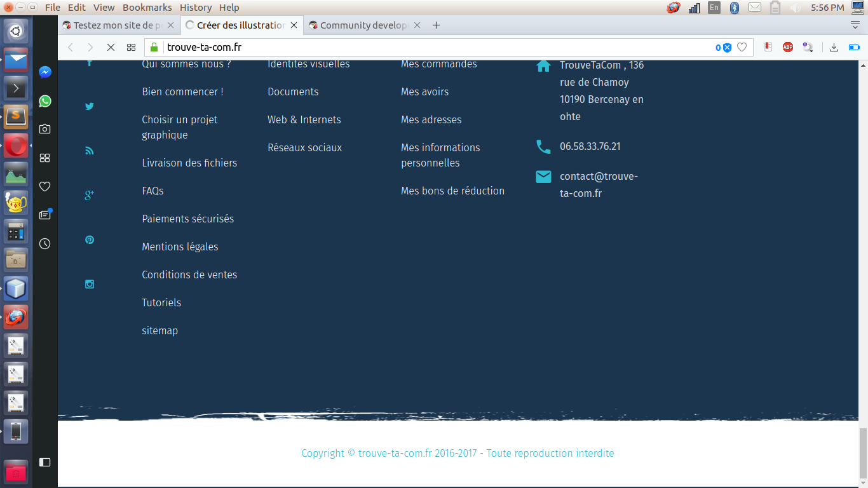The height and width of the screenshot is (488, 868).
Task: Close the Créer des illustrations tab
Action: pyautogui.click(x=294, y=25)
